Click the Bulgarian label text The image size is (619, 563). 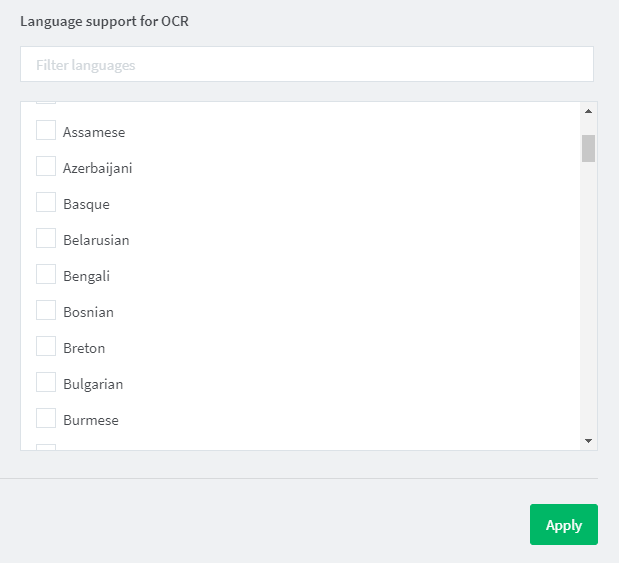pos(93,384)
